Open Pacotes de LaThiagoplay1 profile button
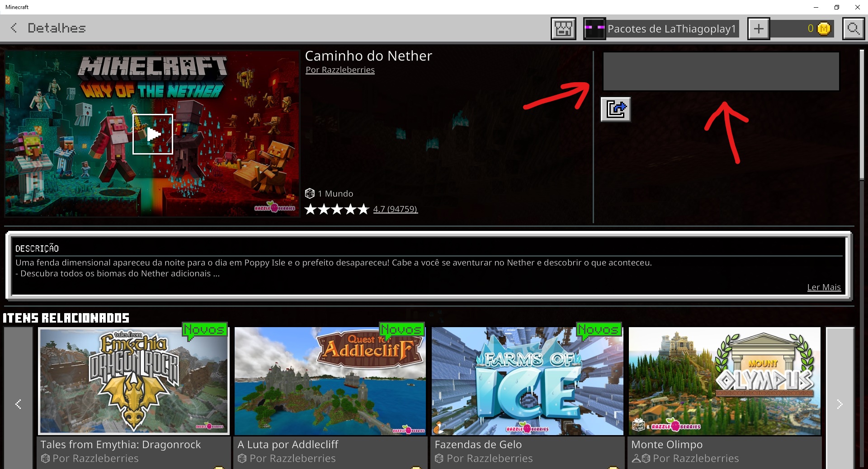This screenshot has width=868, height=469. (x=661, y=29)
